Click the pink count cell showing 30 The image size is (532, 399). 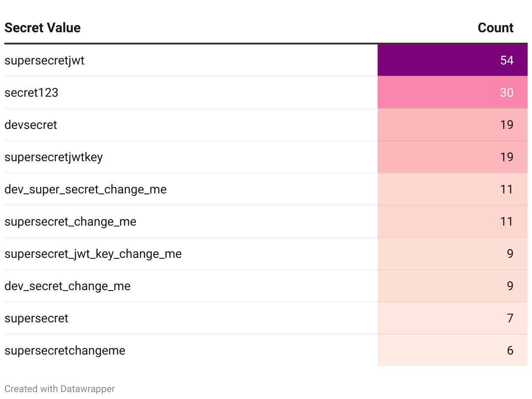point(452,93)
